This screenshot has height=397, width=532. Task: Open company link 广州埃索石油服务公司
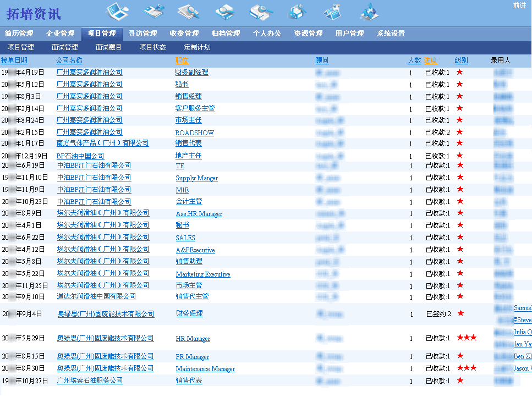point(90,381)
